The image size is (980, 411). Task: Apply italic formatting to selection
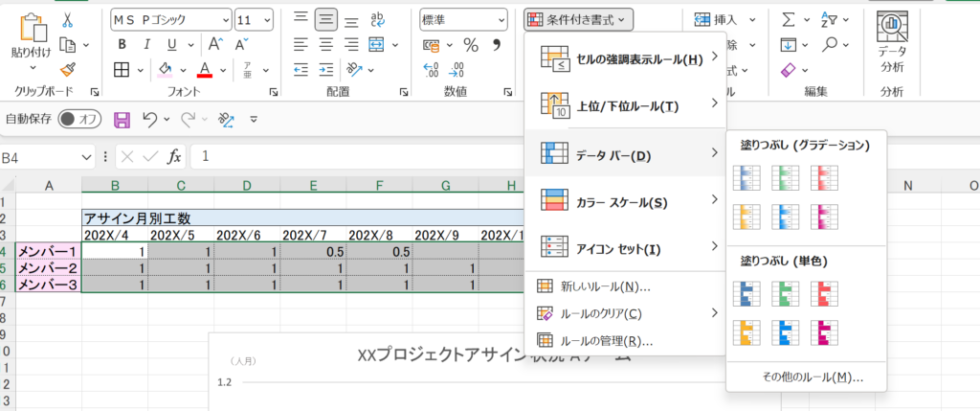[x=147, y=44]
